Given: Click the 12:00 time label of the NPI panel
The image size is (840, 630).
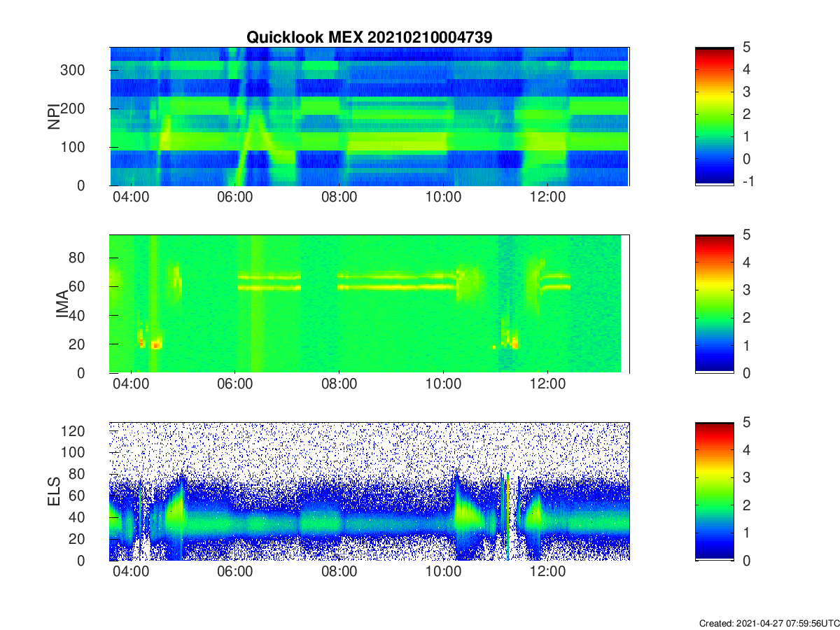Looking at the screenshot, I should click(x=547, y=197).
